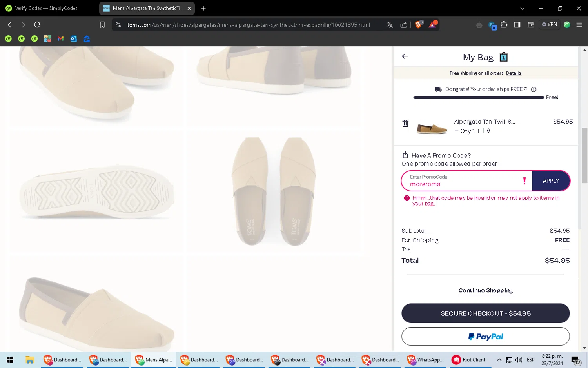Remove Alpargata item using trash icon
Viewport: 588px width, 368px height.
[405, 124]
